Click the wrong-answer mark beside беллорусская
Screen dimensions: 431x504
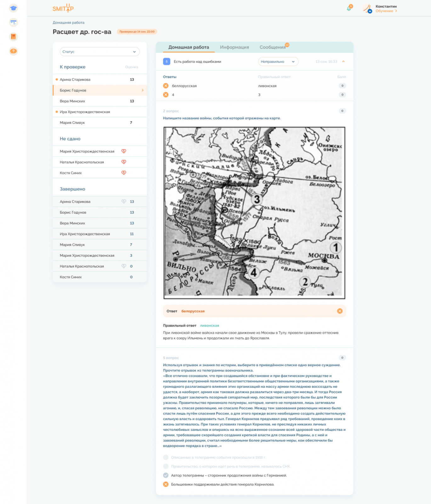(166, 86)
